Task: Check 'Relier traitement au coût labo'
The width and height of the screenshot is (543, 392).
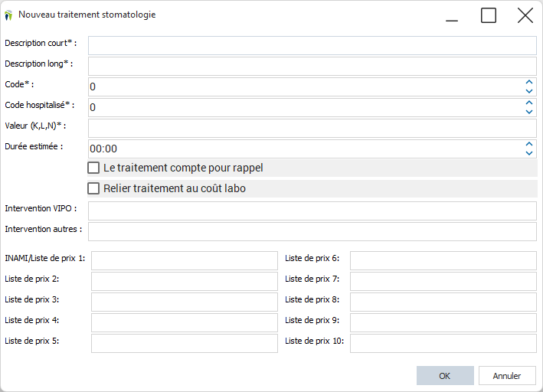Action: click(93, 189)
